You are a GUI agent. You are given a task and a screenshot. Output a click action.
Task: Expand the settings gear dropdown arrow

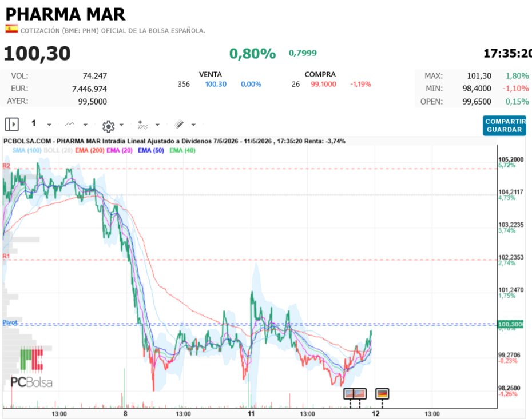[121, 125]
